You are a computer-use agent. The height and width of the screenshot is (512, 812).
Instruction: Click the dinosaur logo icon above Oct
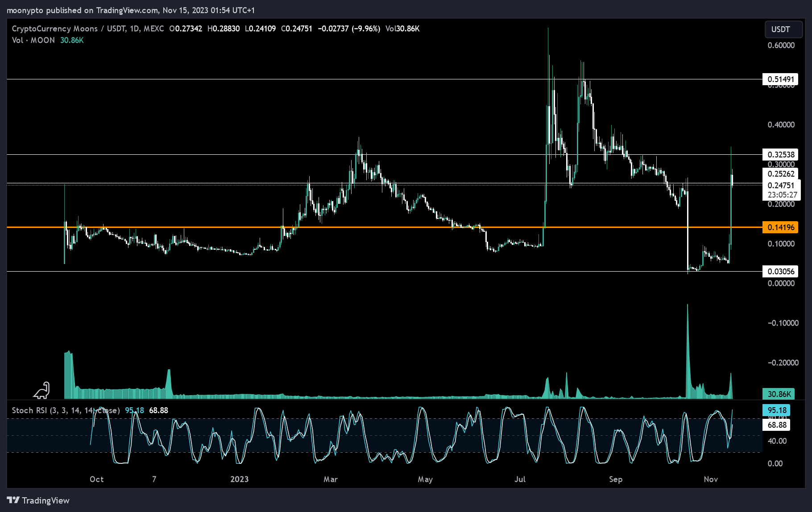pos(41,390)
